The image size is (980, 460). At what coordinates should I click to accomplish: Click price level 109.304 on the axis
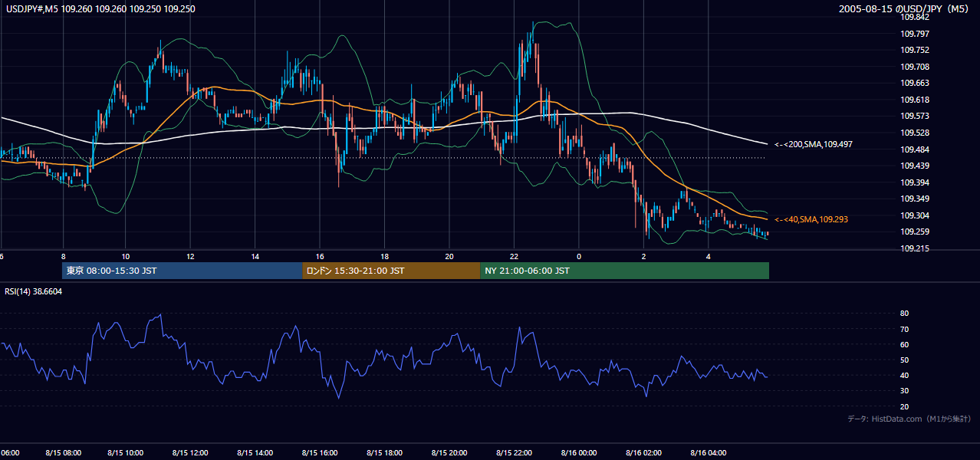(915, 215)
